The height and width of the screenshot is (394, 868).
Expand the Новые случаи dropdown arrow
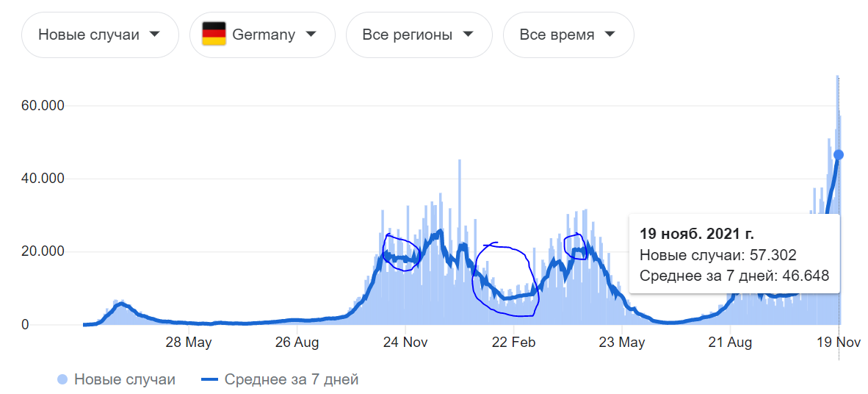pos(154,34)
